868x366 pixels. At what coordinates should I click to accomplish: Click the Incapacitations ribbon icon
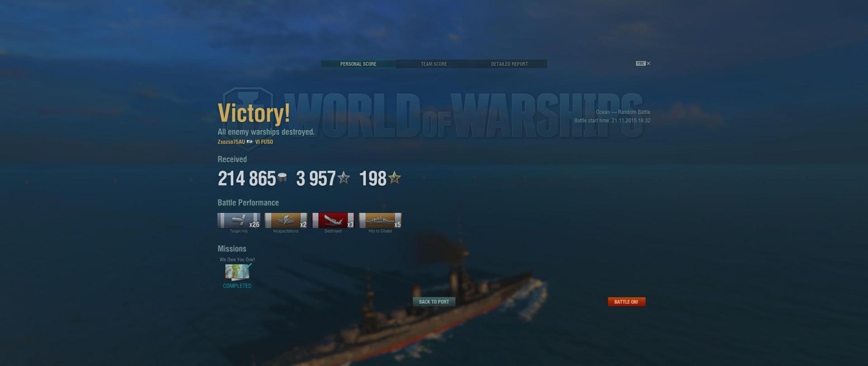(x=286, y=221)
